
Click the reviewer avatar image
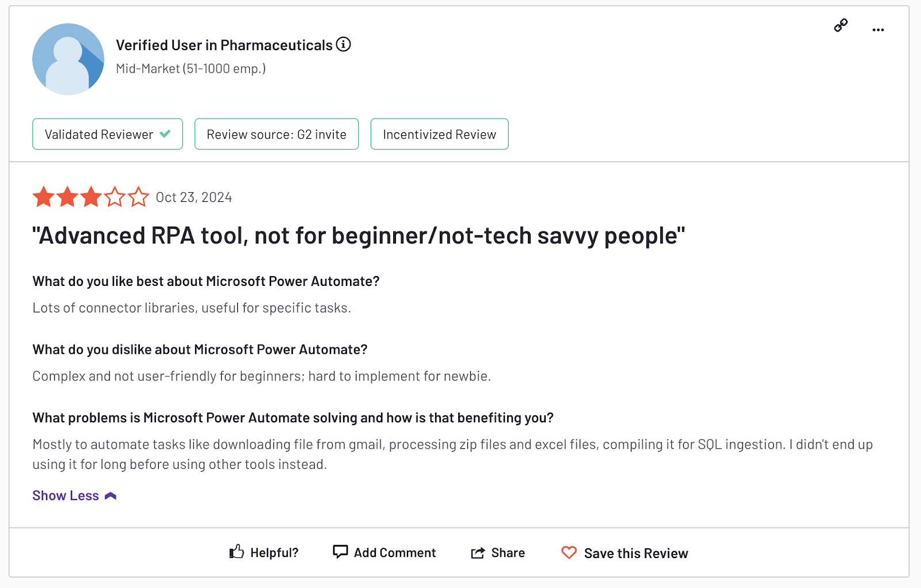point(68,59)
